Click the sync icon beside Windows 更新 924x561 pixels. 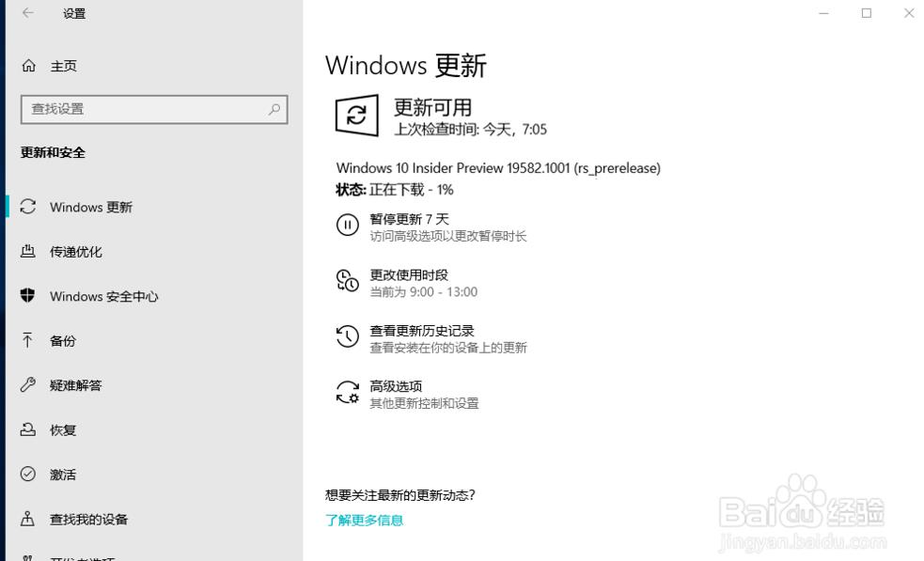[27, 206]
